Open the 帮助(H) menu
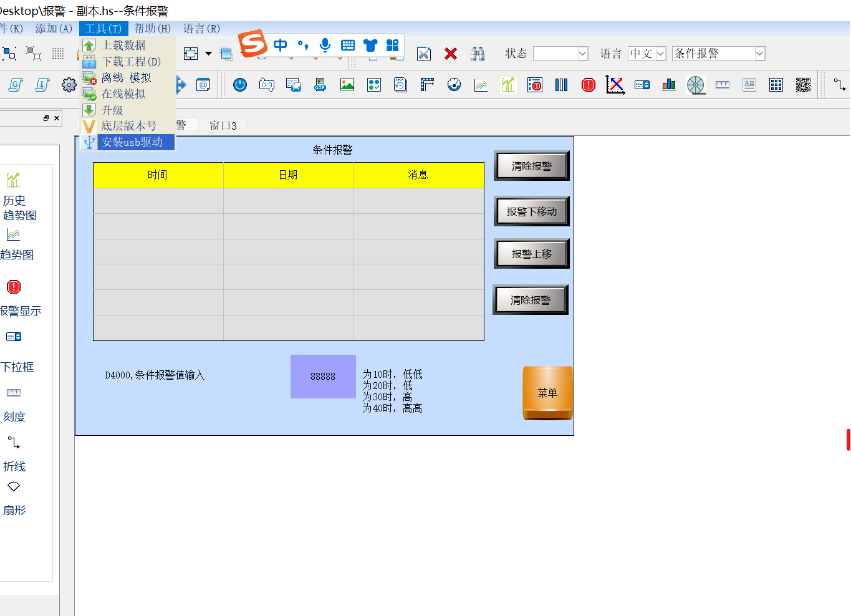This screenshot has height=616, width=851. click(x=152, y=29)
